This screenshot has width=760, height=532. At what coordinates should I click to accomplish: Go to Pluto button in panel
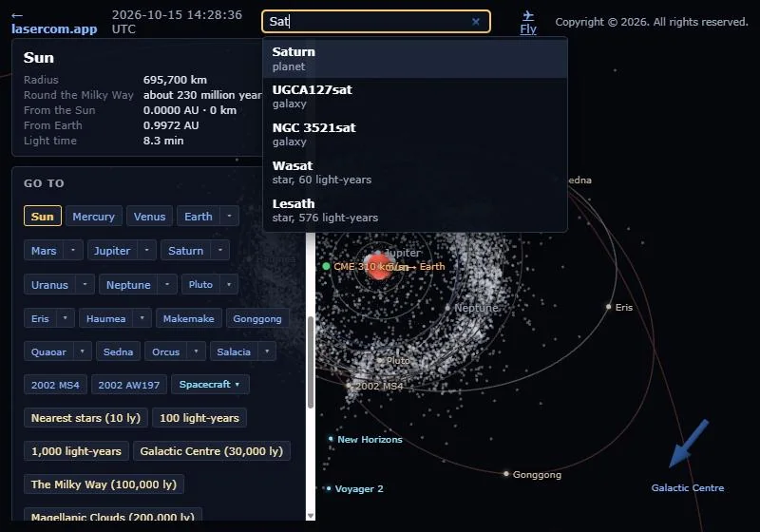point(200,284)
